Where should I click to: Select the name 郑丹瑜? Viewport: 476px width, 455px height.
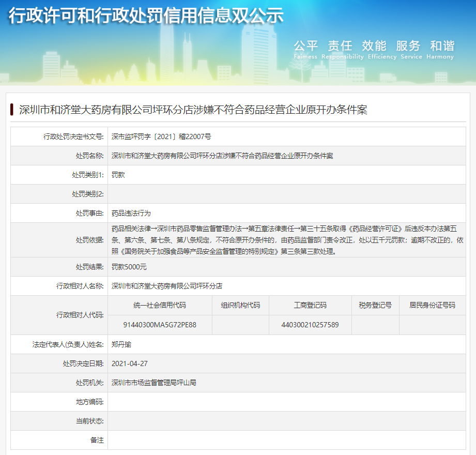[121, 345]
